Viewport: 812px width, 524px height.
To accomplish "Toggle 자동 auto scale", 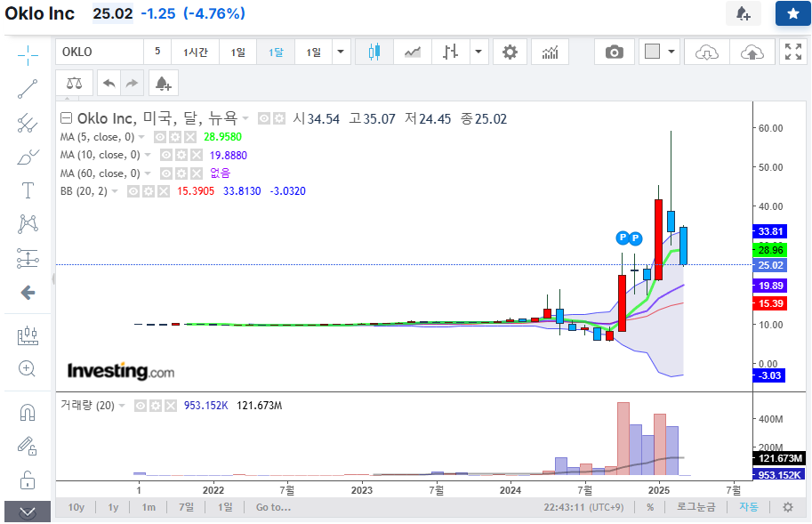I will tap(748, 507).
